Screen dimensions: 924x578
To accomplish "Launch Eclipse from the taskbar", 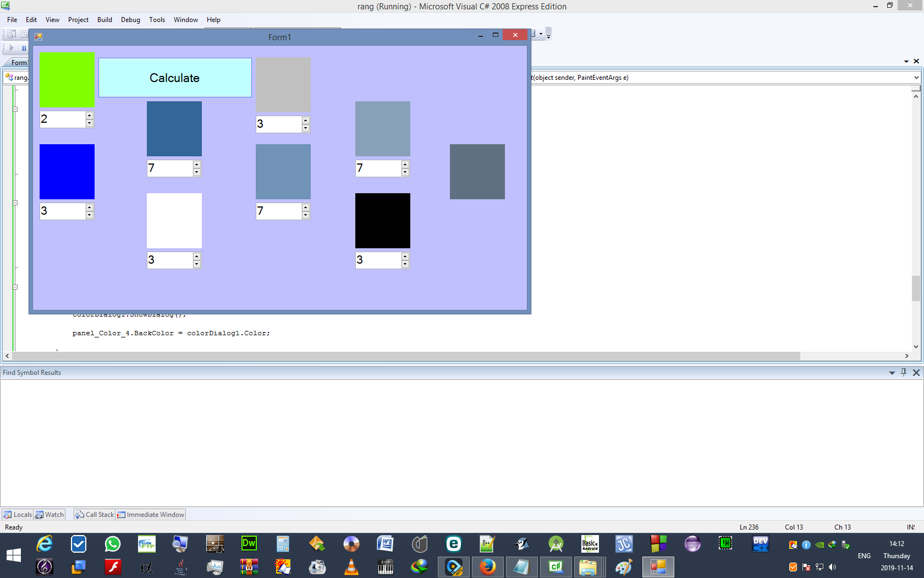I will pos(692,544).
